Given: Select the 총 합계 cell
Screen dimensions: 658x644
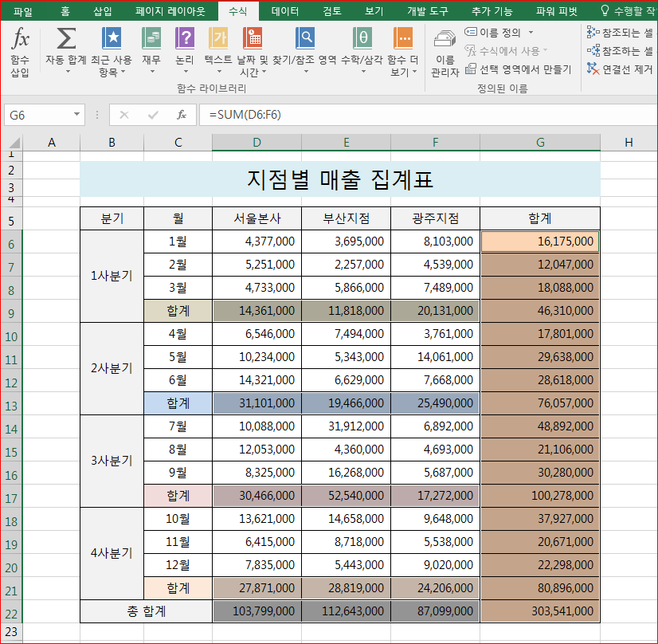Looking at the screenshot, I should pyautogui.click(x=146, y=611).
